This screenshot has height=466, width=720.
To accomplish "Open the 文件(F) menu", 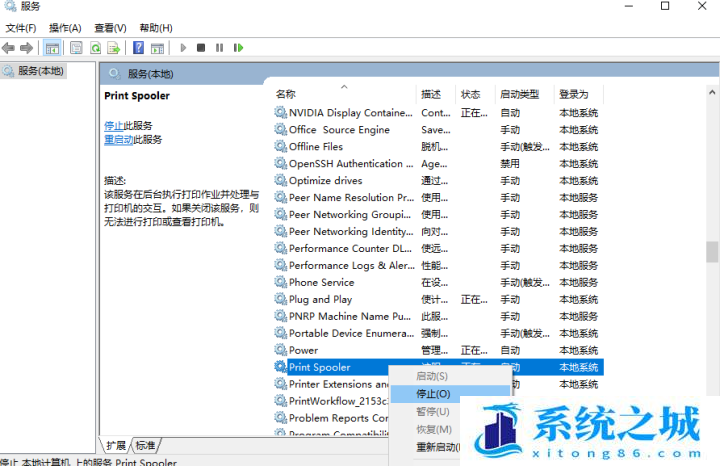I will pos(21,28).
